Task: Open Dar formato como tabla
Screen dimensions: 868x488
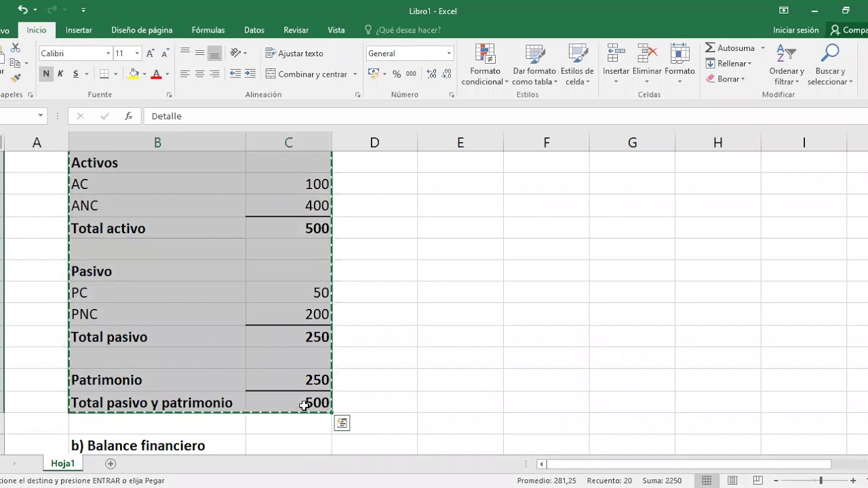Action: (534, 65)
